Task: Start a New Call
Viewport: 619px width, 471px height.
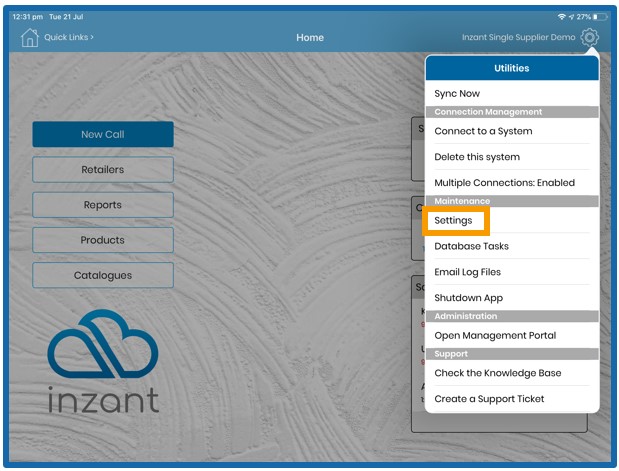Action: point(103,134)
